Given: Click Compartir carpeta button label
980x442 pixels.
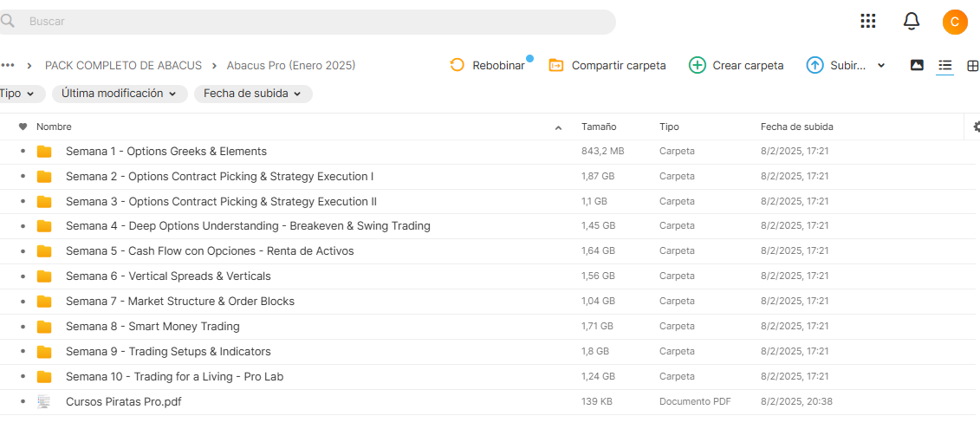Looking at the screenshot, I should click(x=619, y=66).
